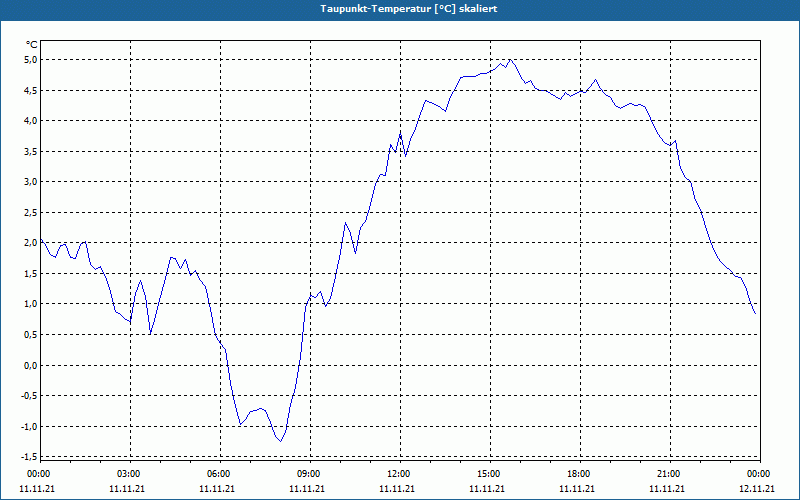This screenshot has height=500, width=800.
Task: Select the 5,0 y-axis value
Action: tap(31, 60)
